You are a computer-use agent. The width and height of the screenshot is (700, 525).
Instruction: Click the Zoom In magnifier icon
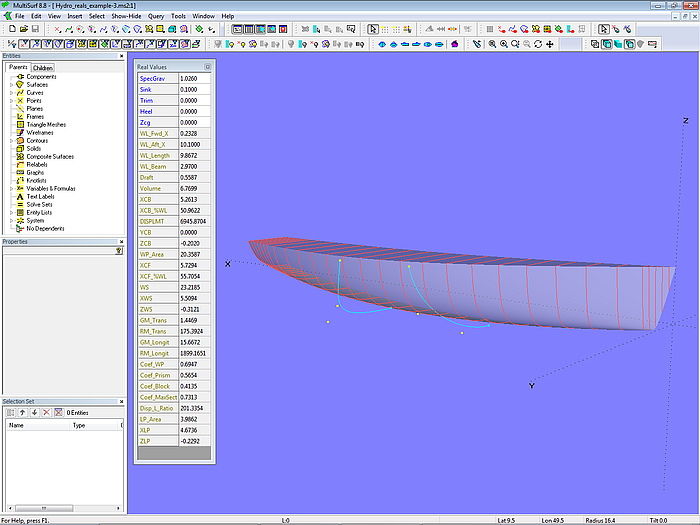(503, 44)
